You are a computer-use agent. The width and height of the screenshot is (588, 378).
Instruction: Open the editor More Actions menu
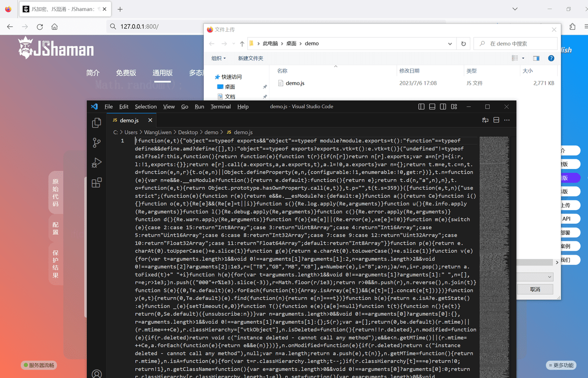507,120
